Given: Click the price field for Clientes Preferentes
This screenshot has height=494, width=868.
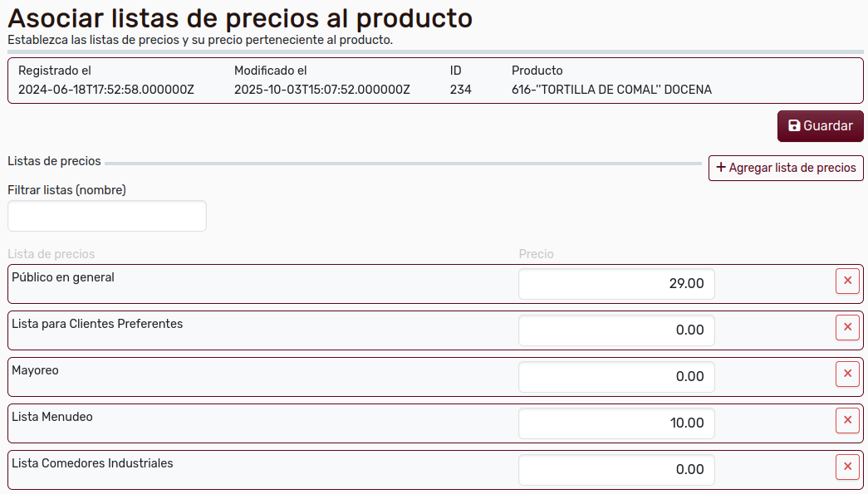Looking at the screenshot, I should tap(616, 330).
